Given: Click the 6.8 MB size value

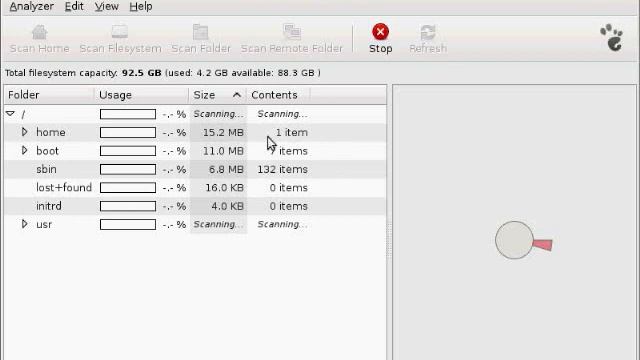Looking at the screenshot, I should coord(226,169).
